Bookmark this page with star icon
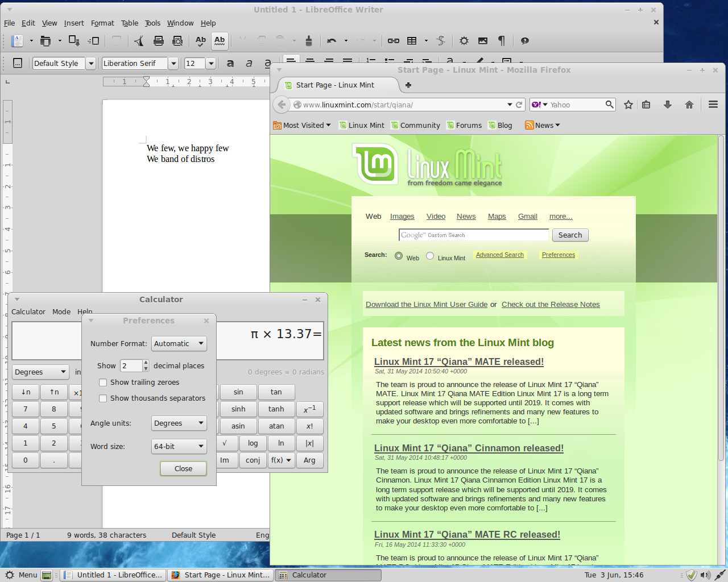728x582 pixels. 628,105
